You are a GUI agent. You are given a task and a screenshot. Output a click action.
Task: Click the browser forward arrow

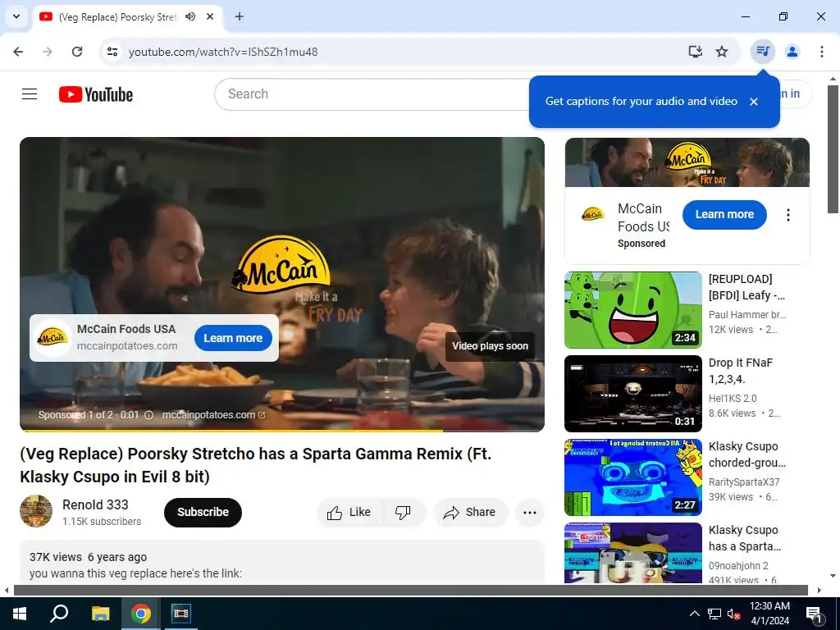click(x=48, y=52)
